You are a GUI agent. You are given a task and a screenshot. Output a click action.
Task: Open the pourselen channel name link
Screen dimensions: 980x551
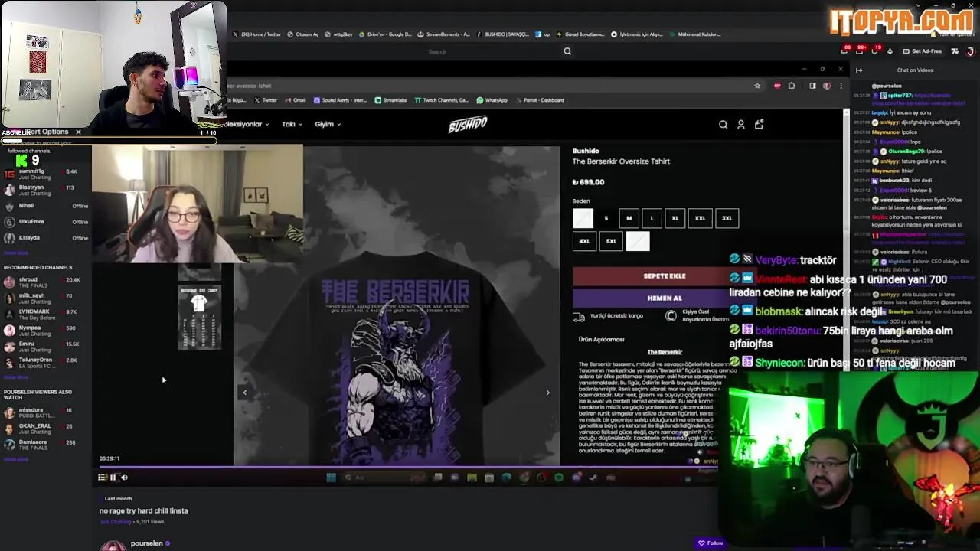tap(147, 543)
